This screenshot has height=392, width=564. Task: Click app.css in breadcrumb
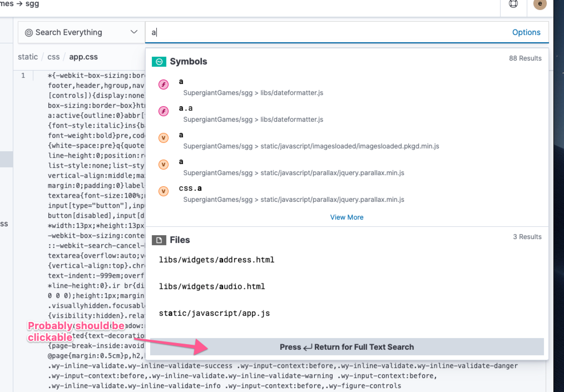[x=83, y=57]
